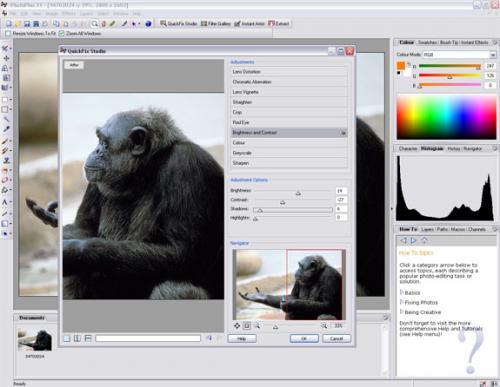500x387 pixels.
Task: Switch to the History tab
Action: [453, 148]
